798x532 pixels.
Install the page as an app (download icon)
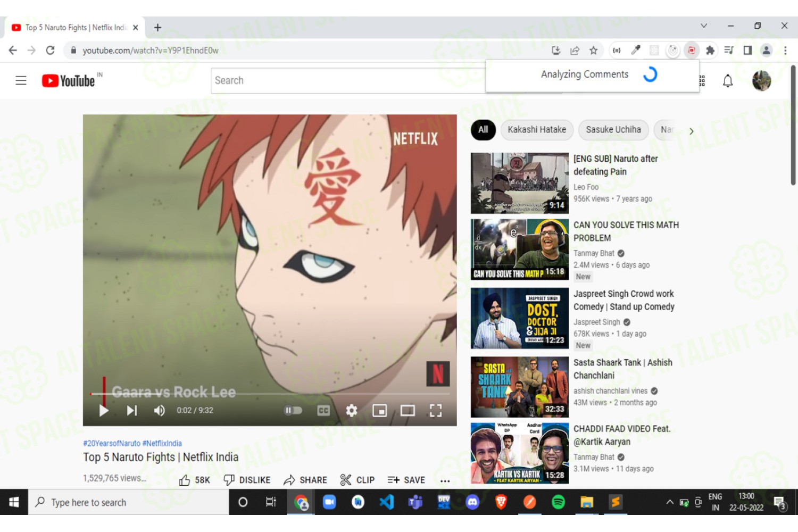click(x=556, y=51)
